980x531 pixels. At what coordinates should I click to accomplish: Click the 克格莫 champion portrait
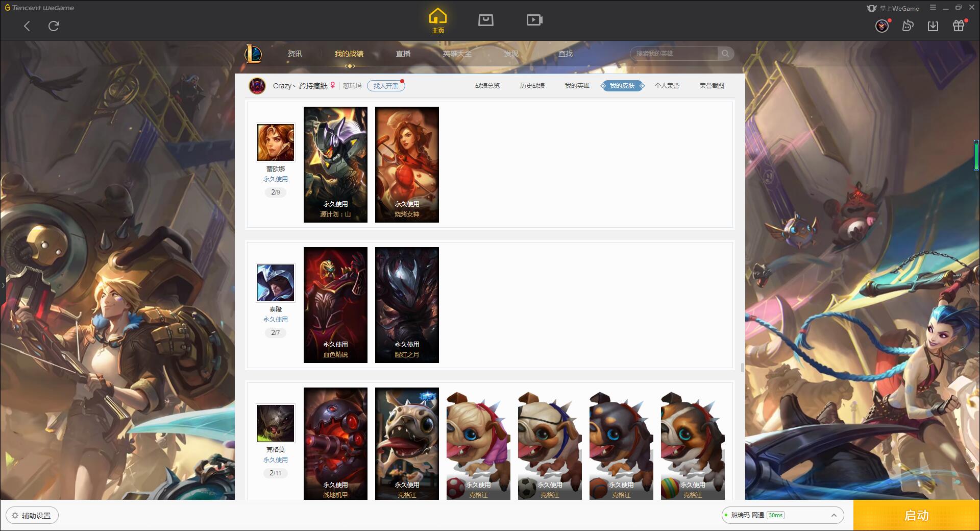tap(276, 423)
